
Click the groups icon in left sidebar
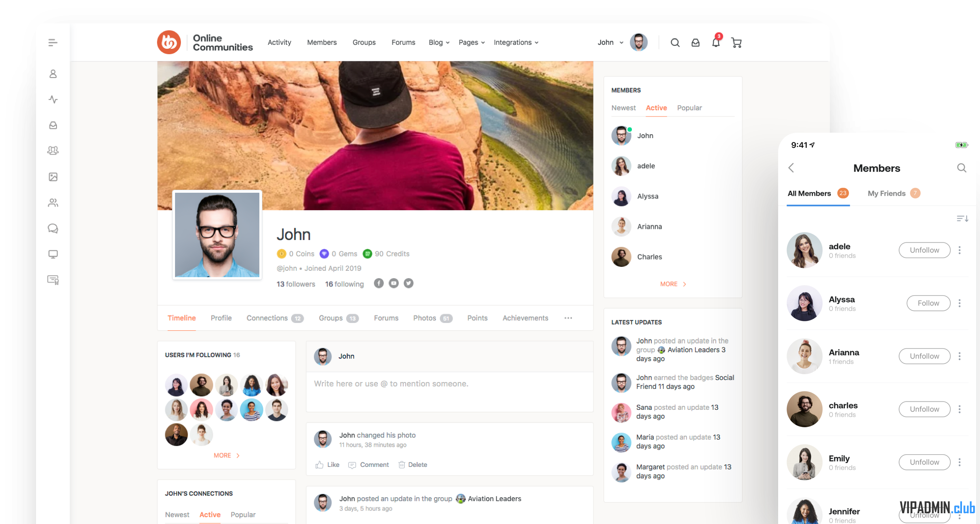pyautogui.click(x=53, y=151)
